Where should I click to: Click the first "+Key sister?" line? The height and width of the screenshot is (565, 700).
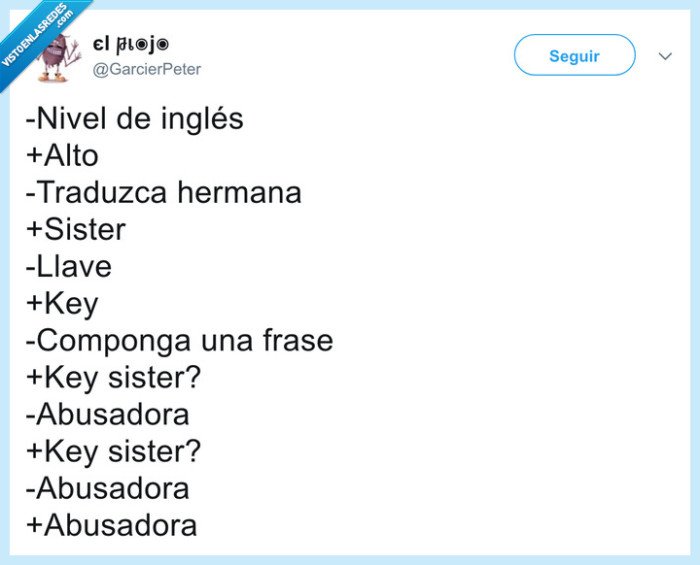[114, 377]
